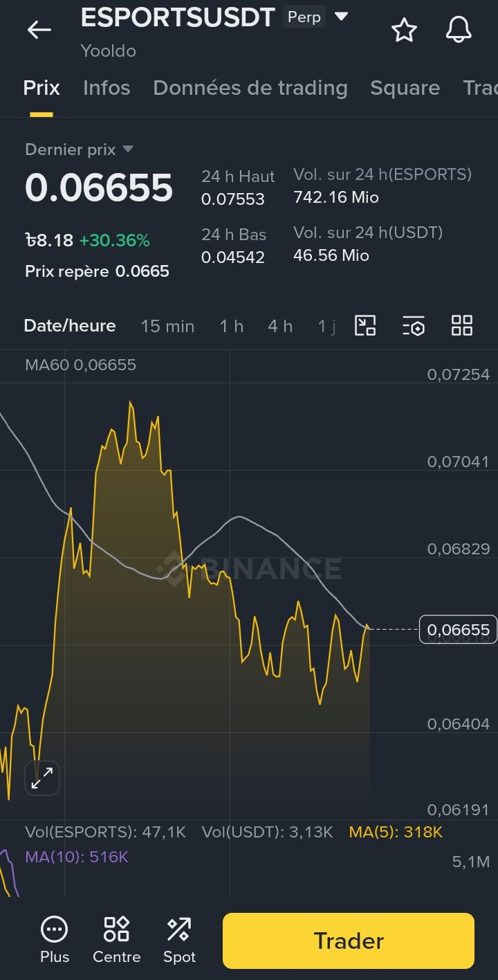This screenshot has width=498, height=980.
Task: Tap the MA60 indicator label
Action: point(80,365)
